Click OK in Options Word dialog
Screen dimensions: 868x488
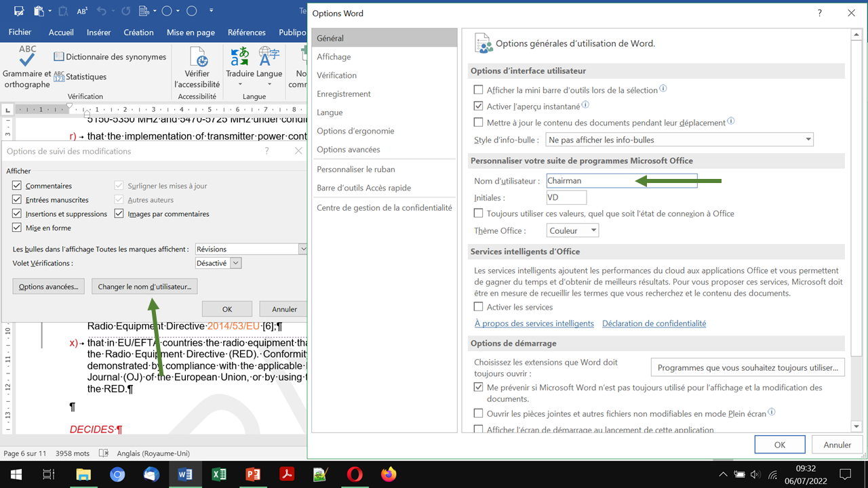(x=780, y=445)
